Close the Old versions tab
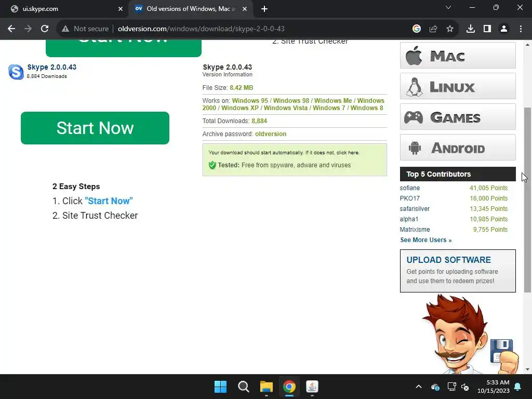The height and width of the screenshot is (399, 532). [x=245, y=9]
